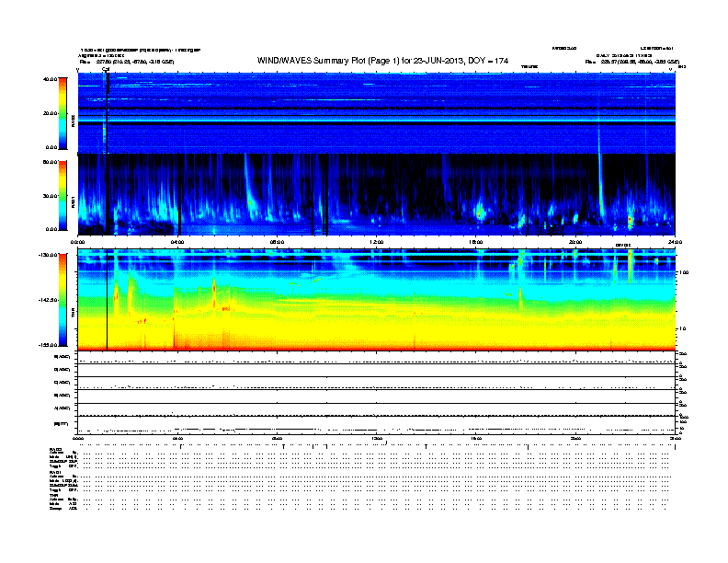Click the RAD1 color scale bar
Screen dimensions: 728x563
[x=63, y=195]
